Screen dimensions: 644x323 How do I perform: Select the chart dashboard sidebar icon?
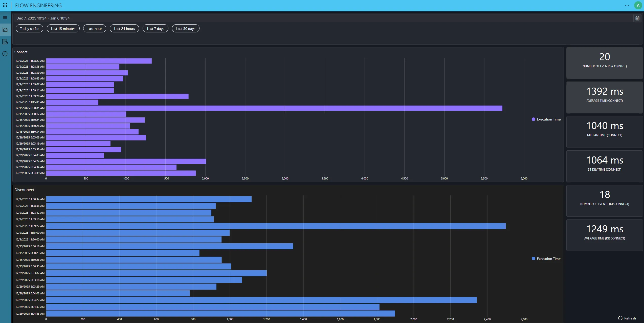(5, 30)
